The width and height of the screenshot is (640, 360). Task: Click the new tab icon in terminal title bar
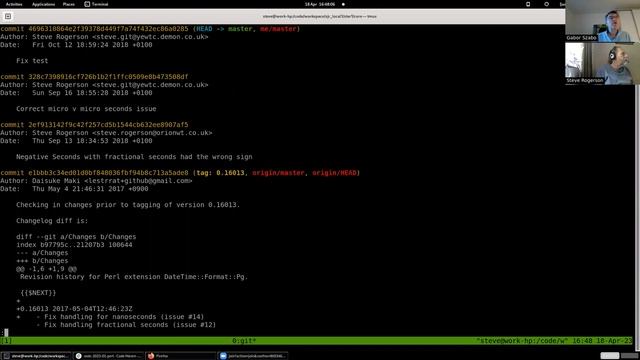click(x=8, y=16)
